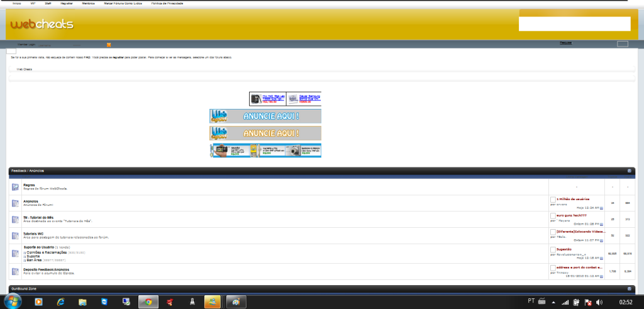The width and height of the screenshot is (644, 309).
Task: Open last post '1 Milhão de usuários'
Action: pyautogui.click(x=573, y=199)
